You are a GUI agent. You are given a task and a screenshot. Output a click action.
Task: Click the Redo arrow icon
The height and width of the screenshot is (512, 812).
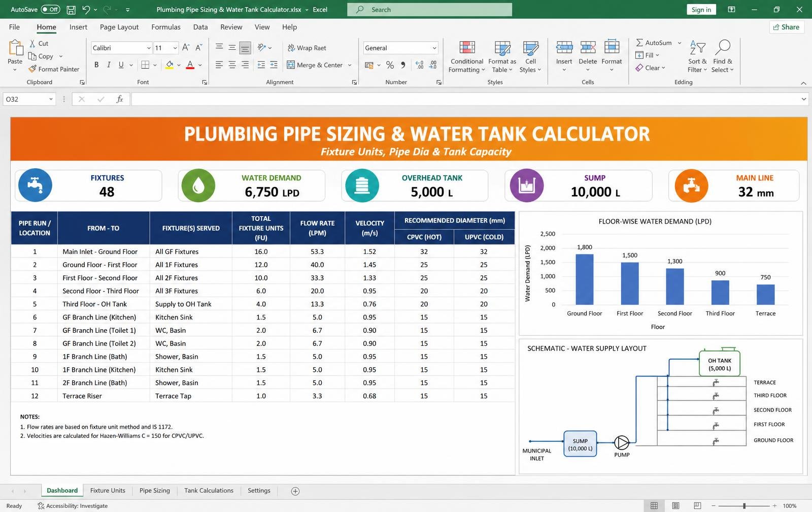[107, 10]
